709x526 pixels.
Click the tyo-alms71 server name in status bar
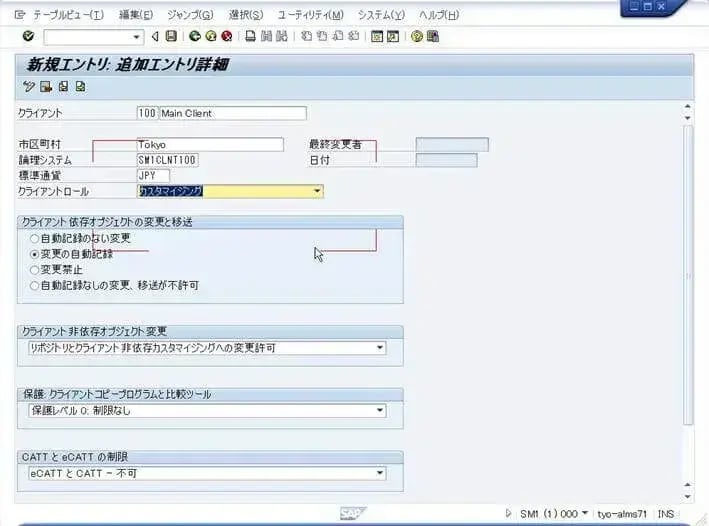coord(622,514)
